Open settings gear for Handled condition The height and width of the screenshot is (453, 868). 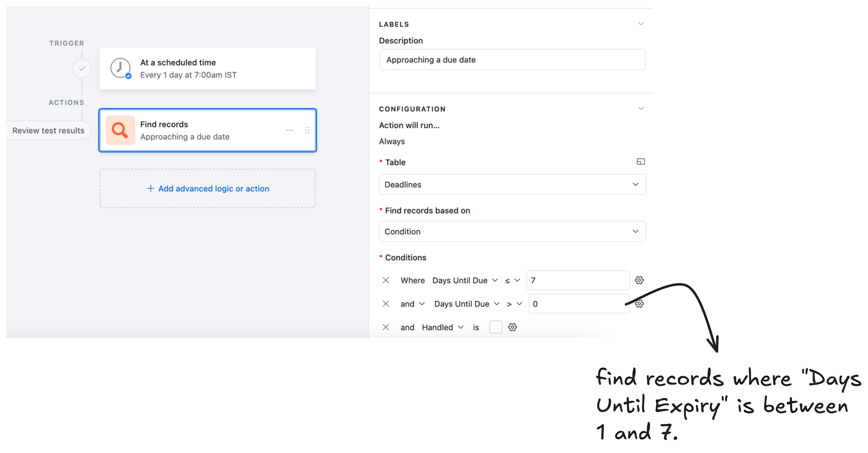pos(512,327)
